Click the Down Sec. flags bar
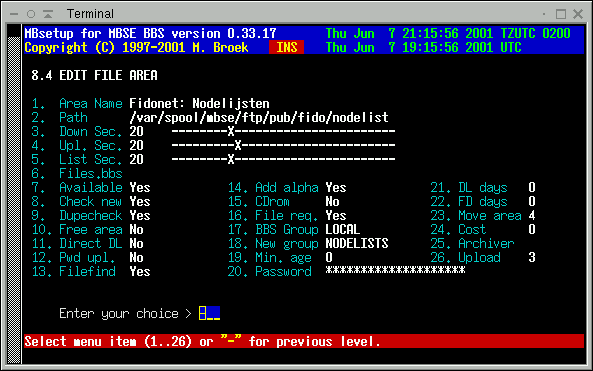The image size is (593, 371). [283, 131]
